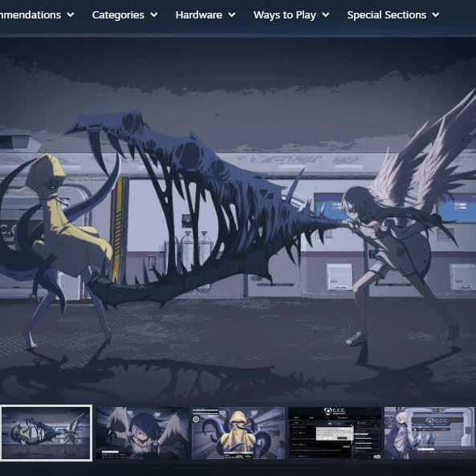Expand the Ways to Play dropdown arrow
476x476 pixels.
[326, 14]
